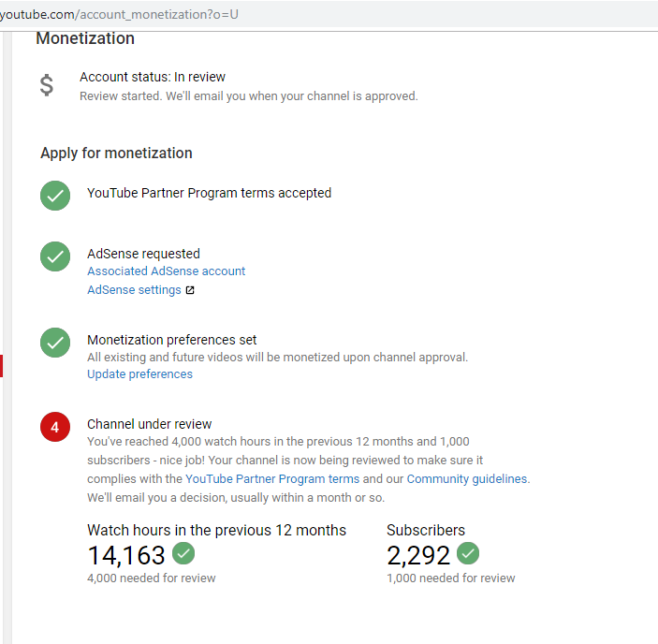This screenshot has height=644, width=658.
Task: Click the Subscribers label
Action: (x=426, y=531)
